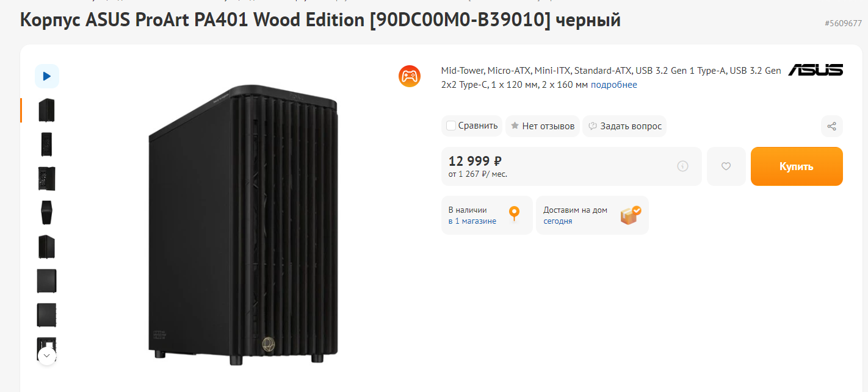Screen dimensions: 868x392
Task: Open the main product image
Action: tap(243, 224)
